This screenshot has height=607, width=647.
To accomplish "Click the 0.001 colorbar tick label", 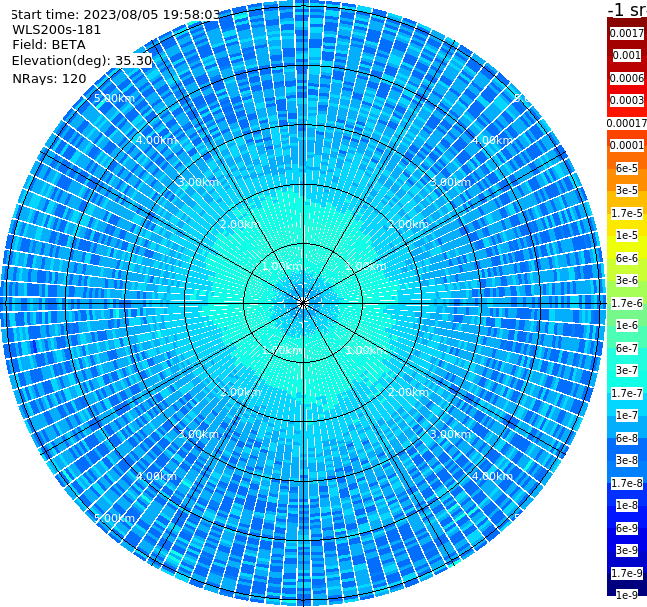I will [627, 55].
